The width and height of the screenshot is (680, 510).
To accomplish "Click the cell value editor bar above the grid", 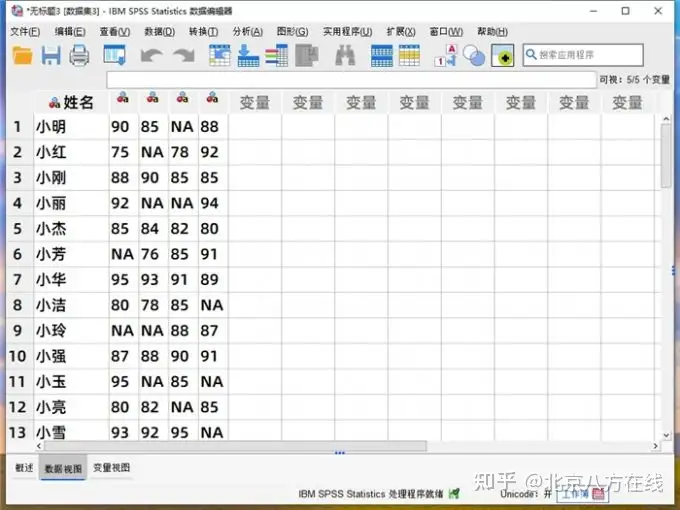I will (352, 80).
